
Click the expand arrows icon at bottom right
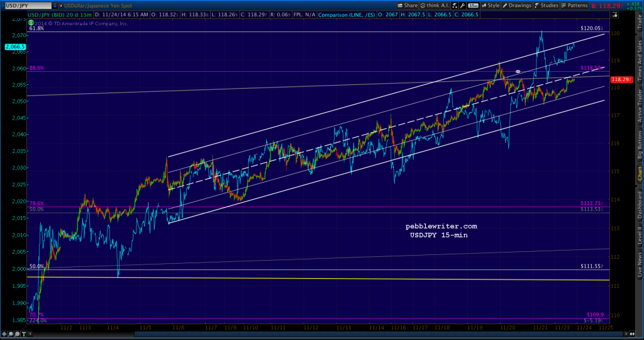(x=633, y=334)
